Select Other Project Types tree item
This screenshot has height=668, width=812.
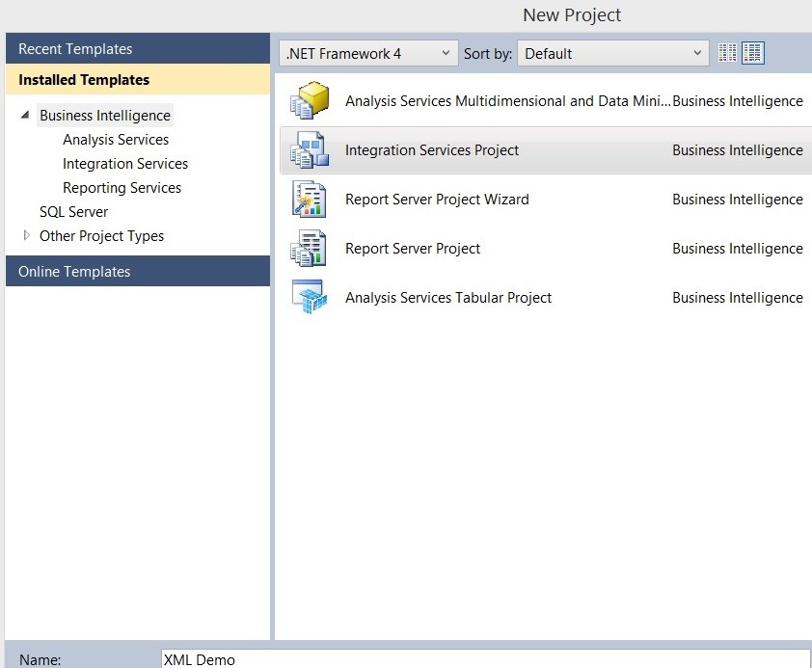[101, 236]
